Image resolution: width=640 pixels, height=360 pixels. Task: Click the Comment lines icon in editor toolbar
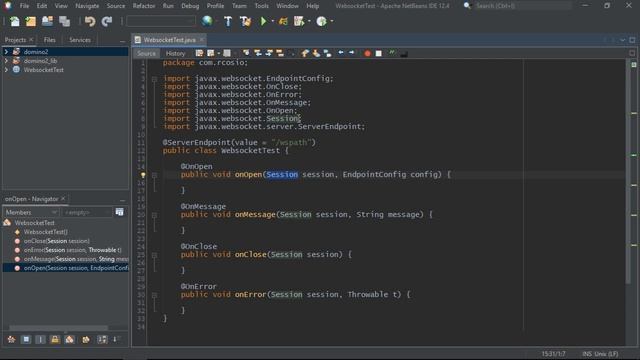point(392,53)
